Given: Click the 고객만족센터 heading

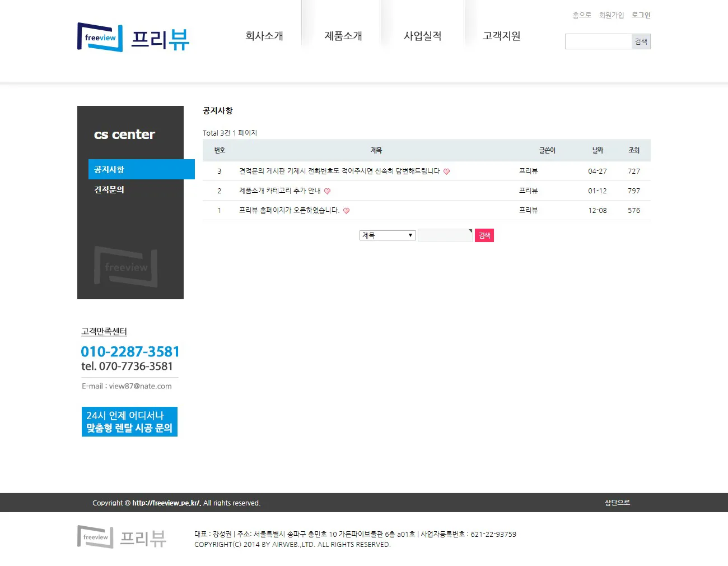Looking at the screenshot, I should point(104,331).
